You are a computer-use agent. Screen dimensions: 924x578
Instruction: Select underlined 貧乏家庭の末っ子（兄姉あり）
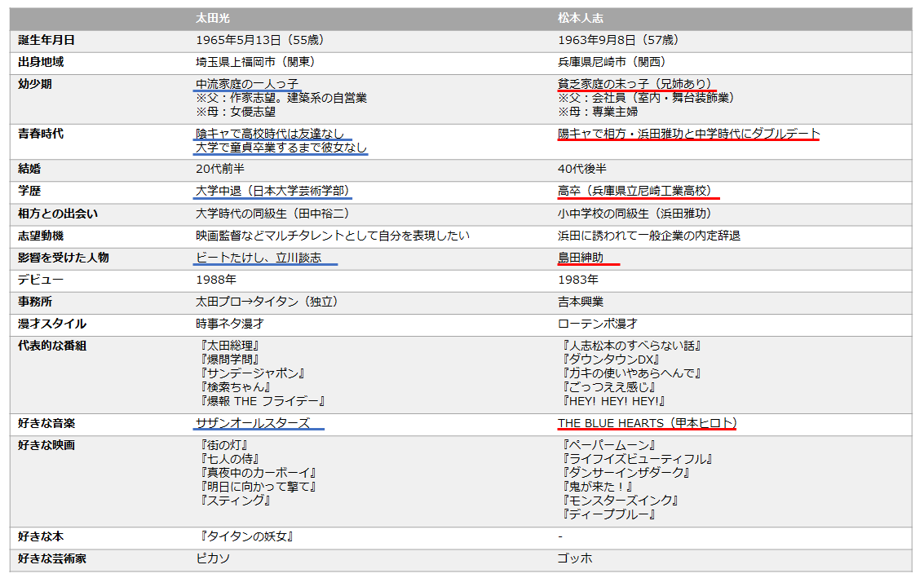(x=635, y=84)
